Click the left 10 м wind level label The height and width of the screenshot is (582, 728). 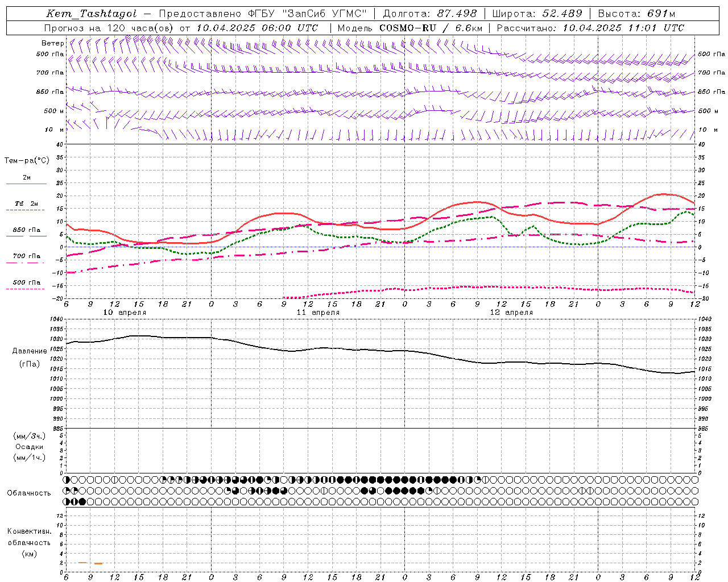(x=54, y=130)
